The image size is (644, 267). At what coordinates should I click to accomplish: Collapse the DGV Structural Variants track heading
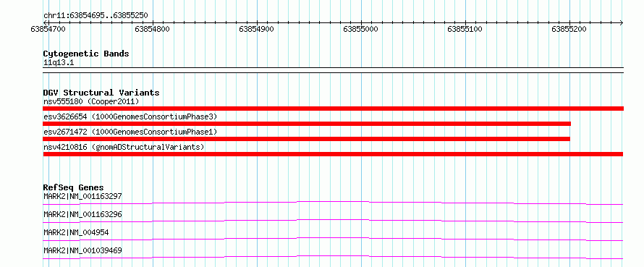tap(101, 93)
